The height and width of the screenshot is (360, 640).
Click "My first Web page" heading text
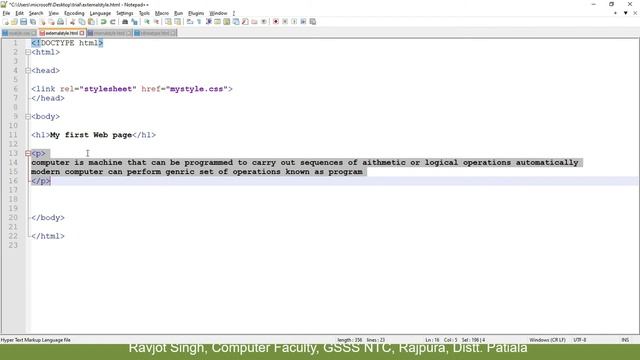[91, 135]
